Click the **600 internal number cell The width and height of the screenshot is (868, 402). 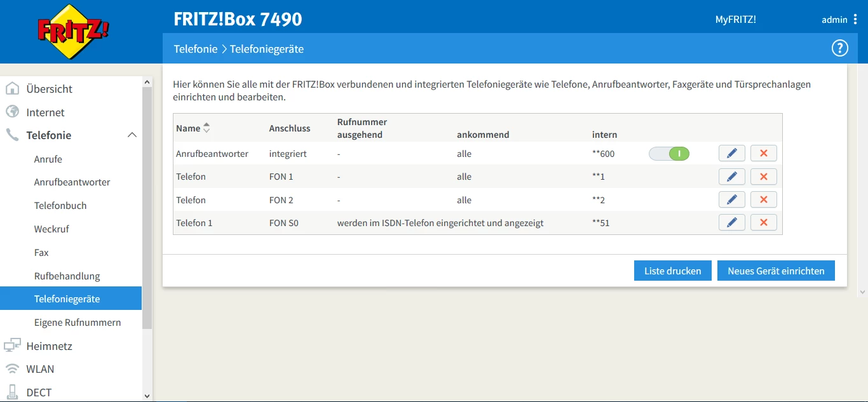(x=603, y=154)
